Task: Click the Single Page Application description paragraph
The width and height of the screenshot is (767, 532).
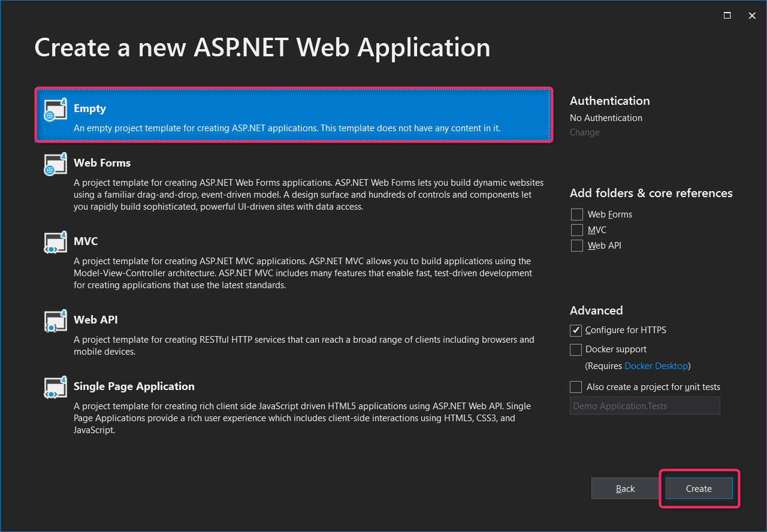Action: pos(302,418)
